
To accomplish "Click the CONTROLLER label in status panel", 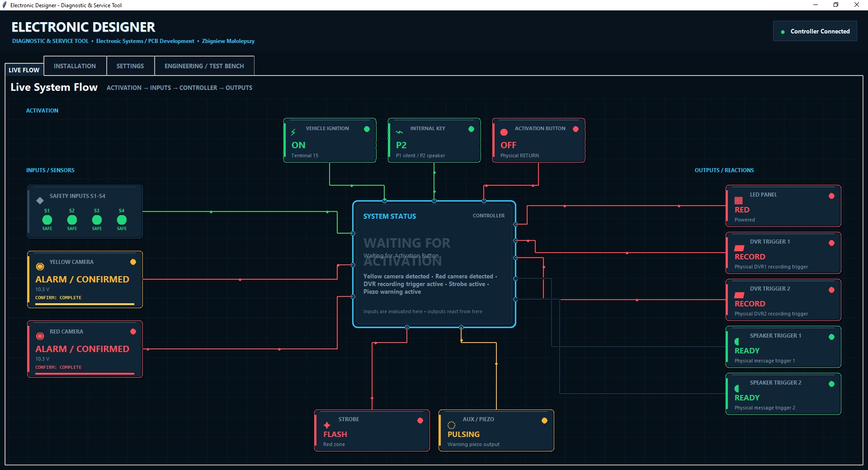I will click(x=488, y=216).
